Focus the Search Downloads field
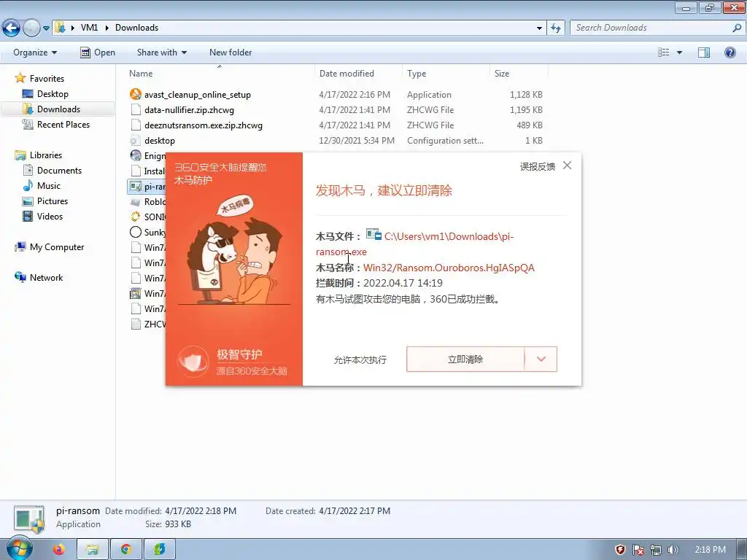The height and width of the screenshot is (560, 747). pyautogui.click(x=653, y=28)
